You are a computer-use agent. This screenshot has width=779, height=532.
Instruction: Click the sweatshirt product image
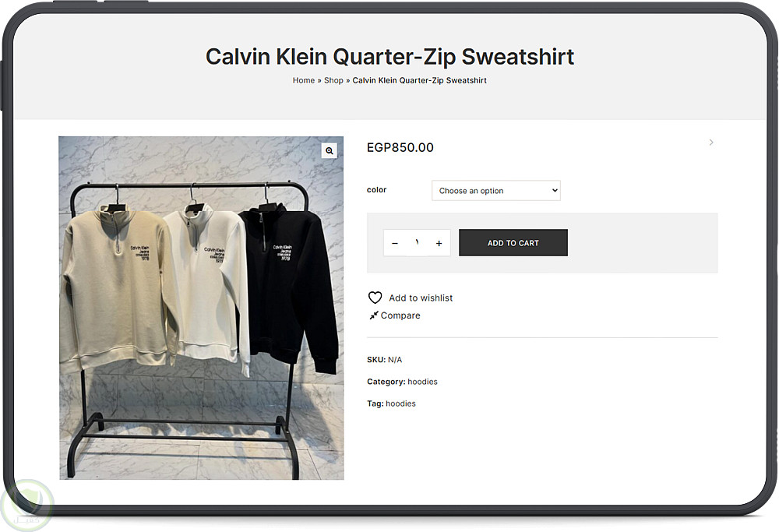(x=201, y=308)
